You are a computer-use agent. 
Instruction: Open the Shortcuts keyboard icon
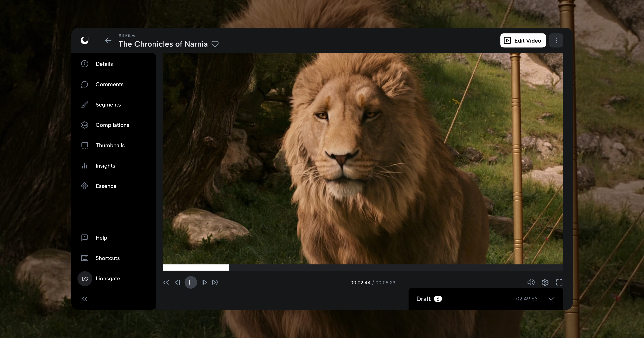(x=84, y=258)
